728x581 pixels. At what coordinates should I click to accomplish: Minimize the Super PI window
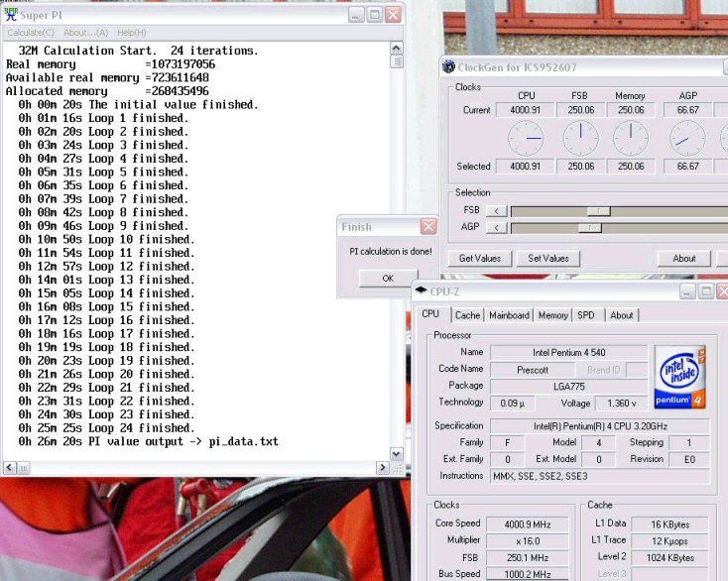[x=356, y=15]
